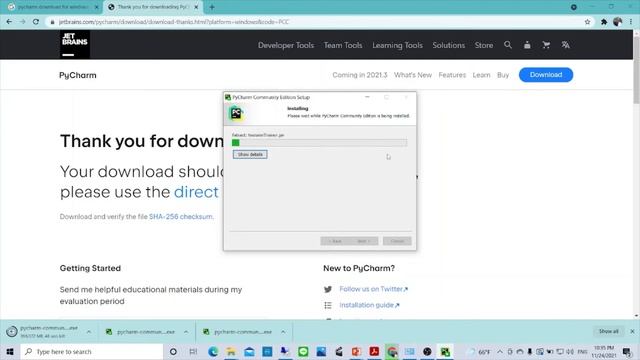Switch to Chrome on taskbar
The image size is (640, 360).
[392, 351]
